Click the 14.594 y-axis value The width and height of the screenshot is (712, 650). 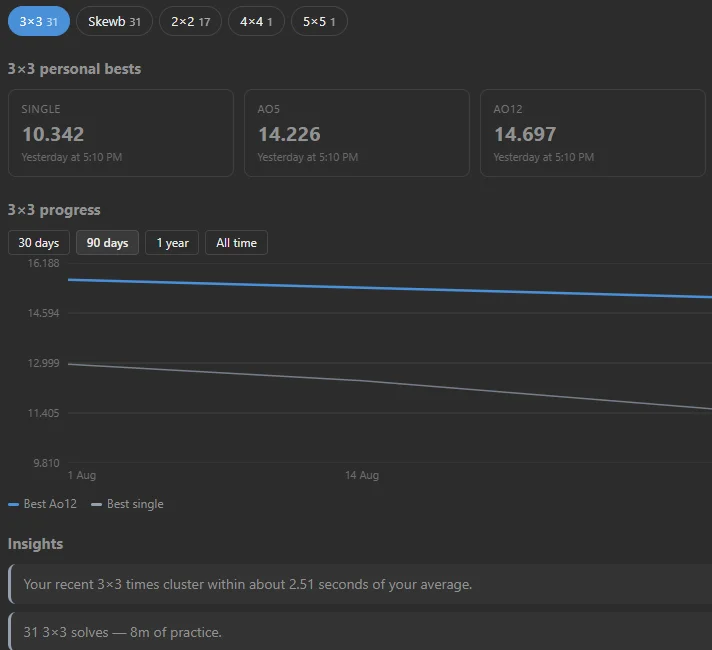click(x=44, y=313)
